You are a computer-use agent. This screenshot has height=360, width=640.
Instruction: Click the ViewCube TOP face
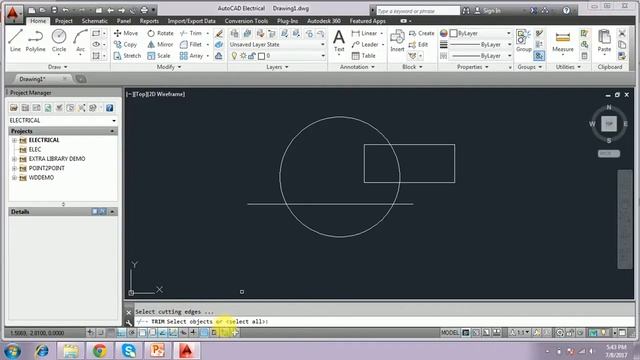pos(609,124)
